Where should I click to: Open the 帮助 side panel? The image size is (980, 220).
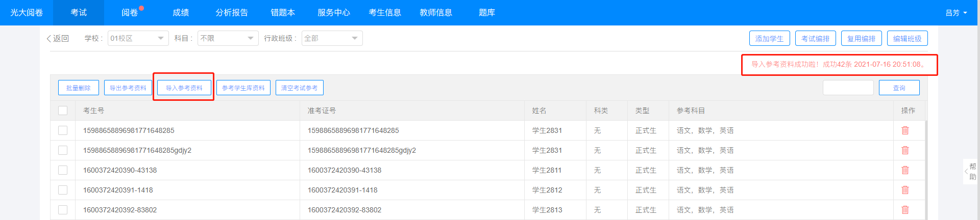click(971, 172)
